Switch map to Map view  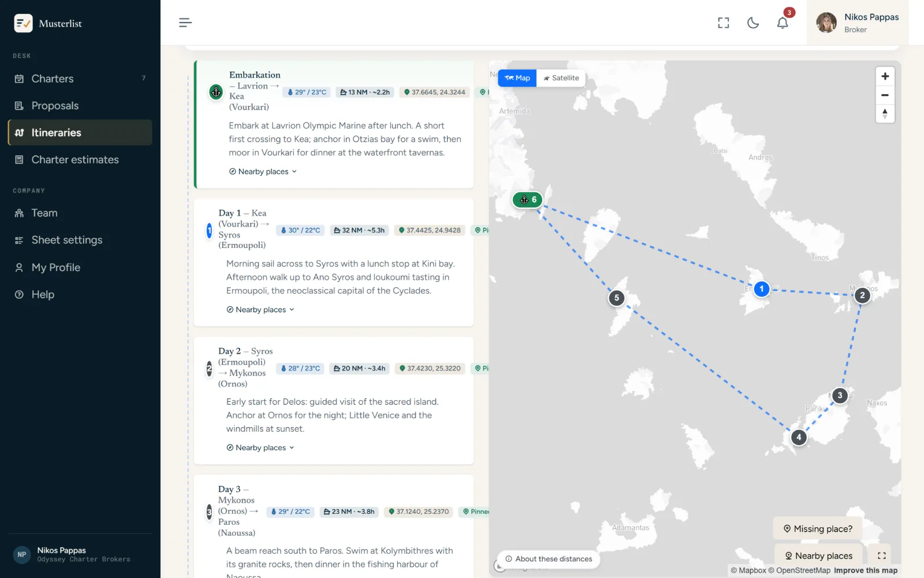(x=517, y=78)
